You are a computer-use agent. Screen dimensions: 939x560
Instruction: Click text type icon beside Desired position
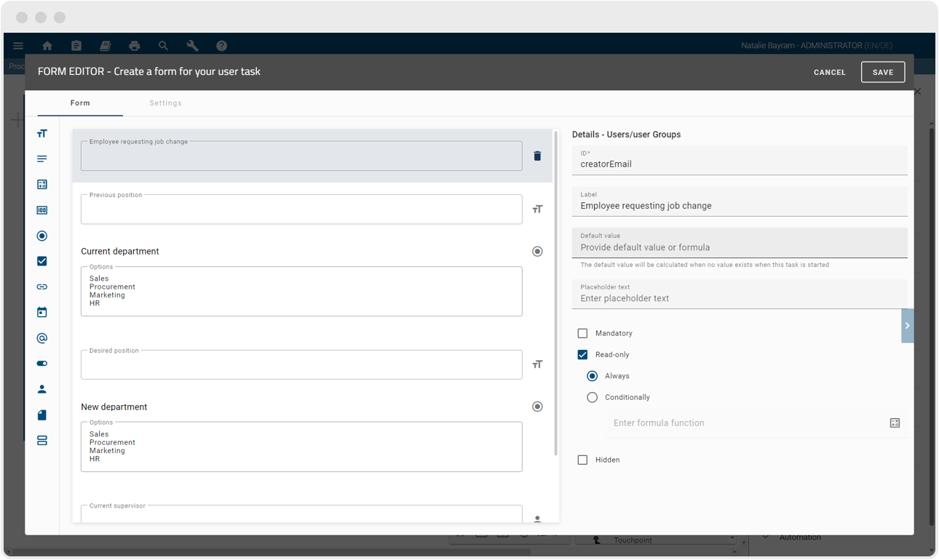click(x=537, y=364)
